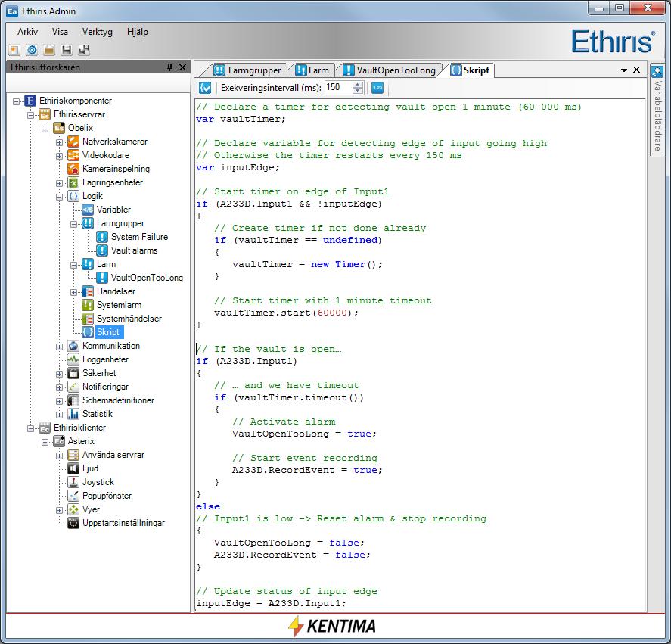The width and height of the screenshot is (671, 644).
Task: Close the Ethirisutforskaren panel
Action: pos(183,67)
